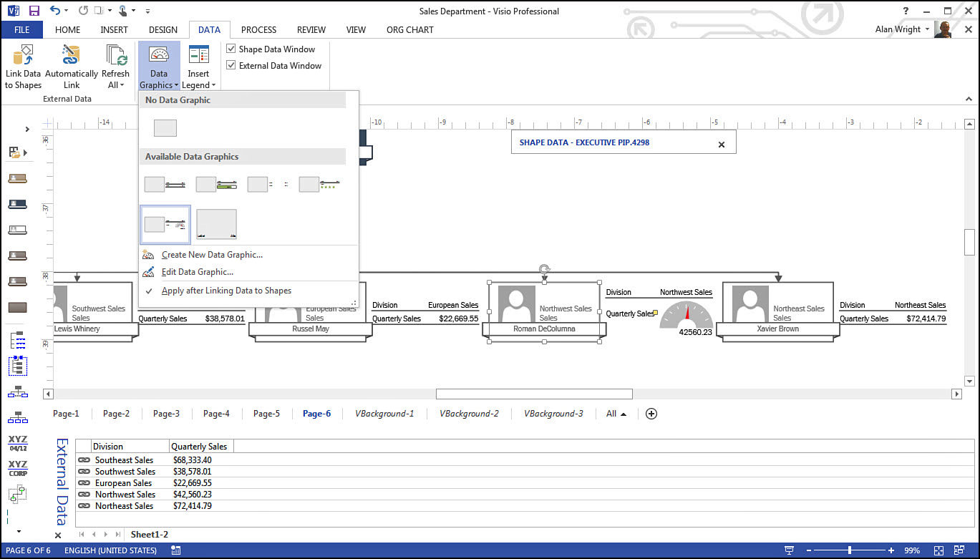The image size is (980, 559).
Task: Toggle Apply after Linking Data to Shapes
Action: (226, 291)
